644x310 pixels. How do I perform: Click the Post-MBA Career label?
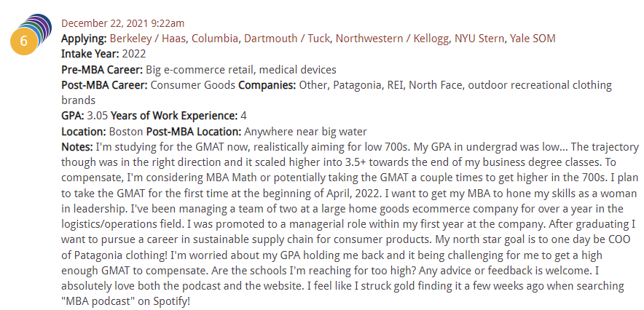coord(104,85)
